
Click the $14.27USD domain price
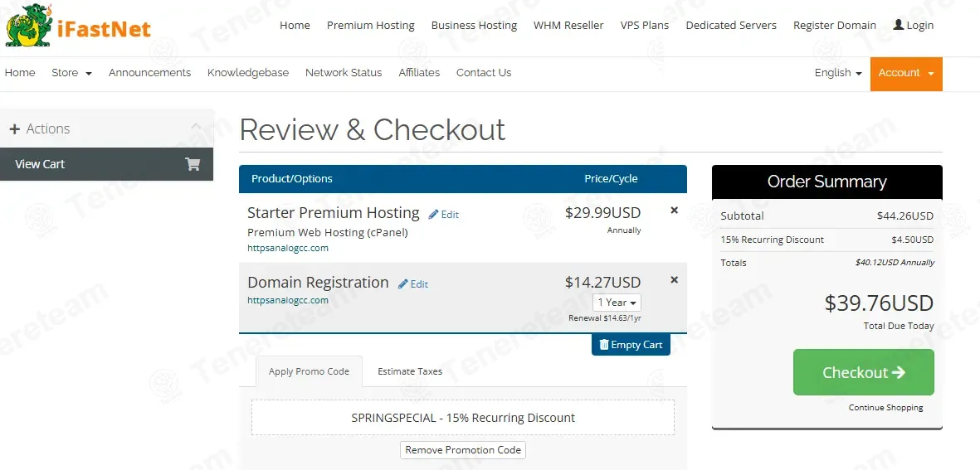point(602,282)
